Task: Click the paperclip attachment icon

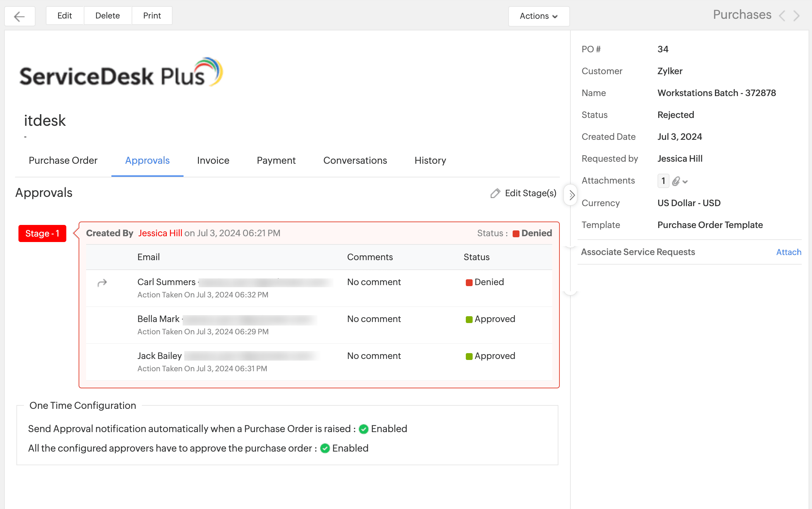Action: pyautogui.click(x=676, y=181)
